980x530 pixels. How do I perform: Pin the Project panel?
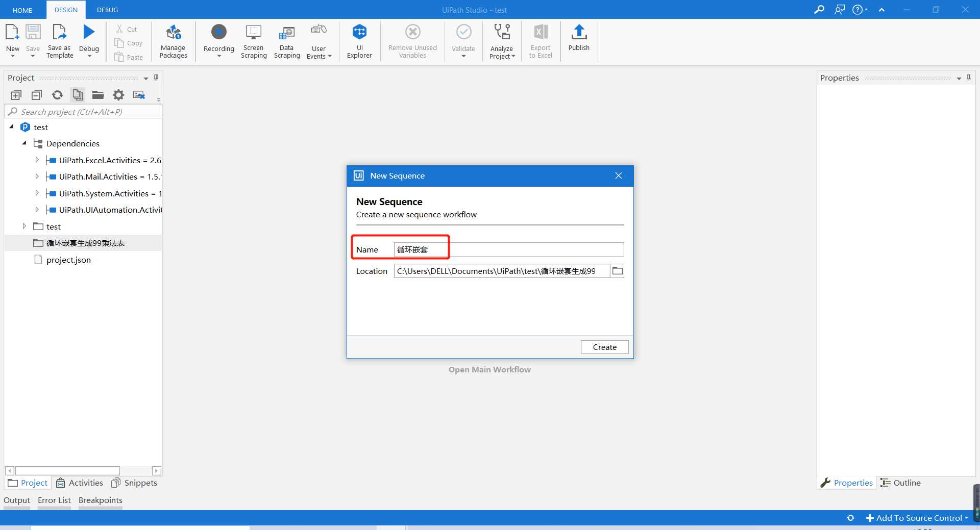156,78
